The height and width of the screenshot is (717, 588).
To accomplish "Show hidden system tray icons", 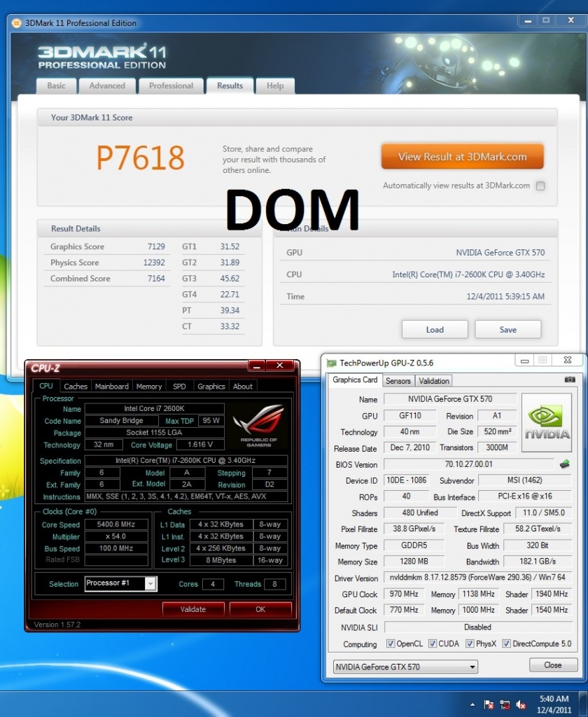I will [472, 704].
